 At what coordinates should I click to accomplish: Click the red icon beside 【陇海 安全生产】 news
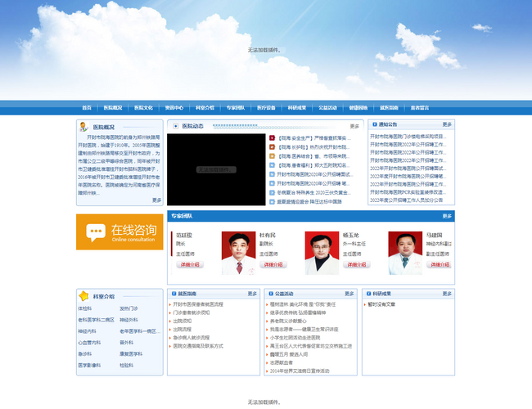[x=272, y=138]
